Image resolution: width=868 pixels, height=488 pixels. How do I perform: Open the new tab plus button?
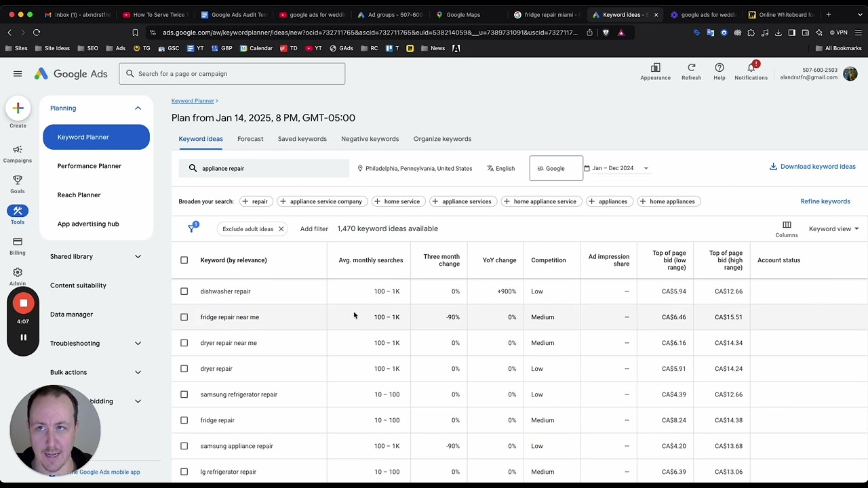828,14
